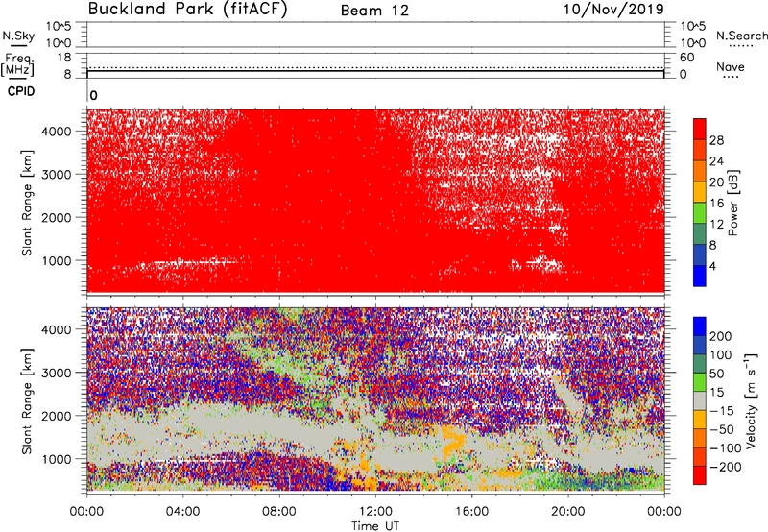The image size is (768, 532).
Task: Click the -50 tick on velocity colorbar
Action: [x=722, y=429]
